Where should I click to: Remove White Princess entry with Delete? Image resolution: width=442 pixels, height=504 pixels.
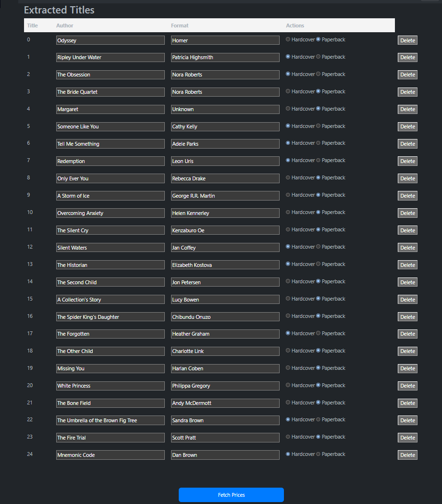pos(407,386)
